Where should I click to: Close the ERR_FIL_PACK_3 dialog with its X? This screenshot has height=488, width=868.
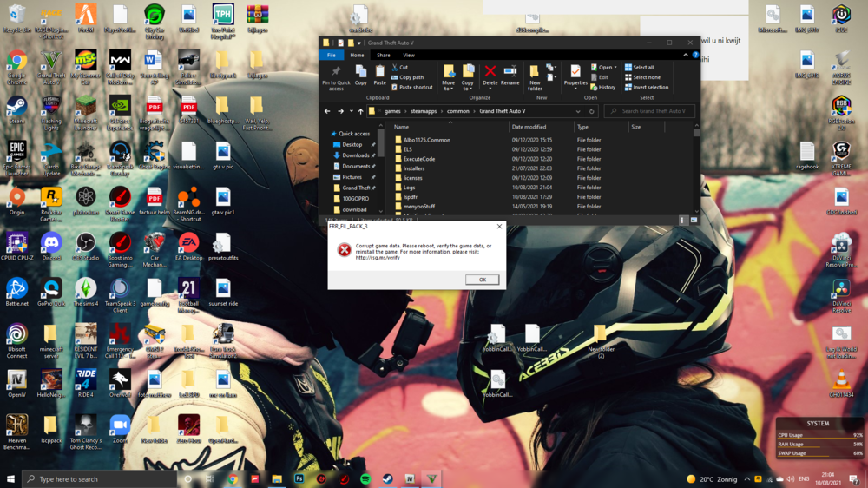pos(499,226)
